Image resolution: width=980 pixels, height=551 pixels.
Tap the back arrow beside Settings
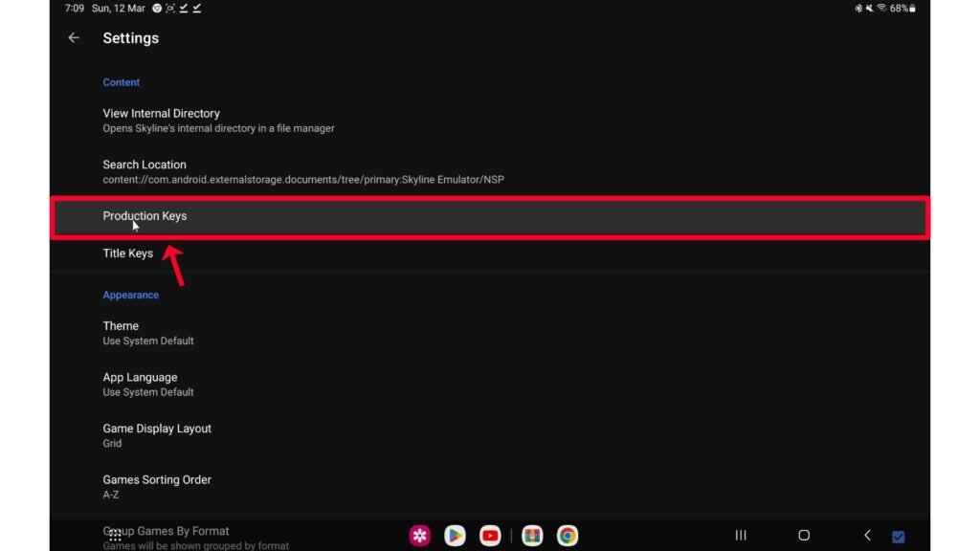pos(74,38)
